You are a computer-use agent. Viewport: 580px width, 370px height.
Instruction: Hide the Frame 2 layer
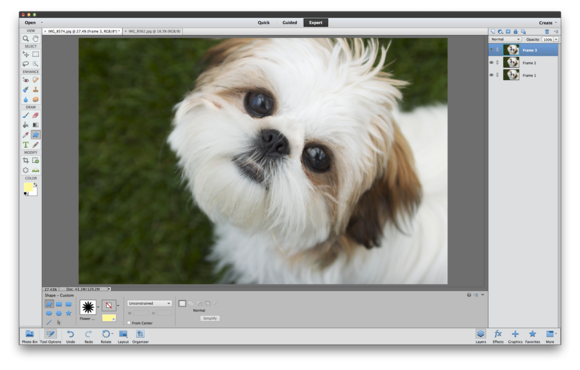(x=492, y=63)
